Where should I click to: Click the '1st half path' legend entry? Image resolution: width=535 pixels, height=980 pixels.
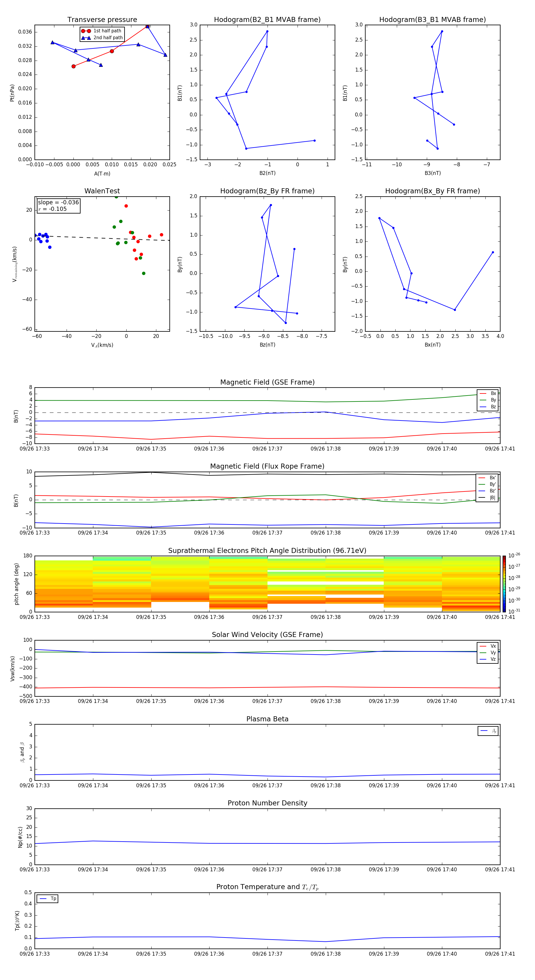tap(101, 31)
